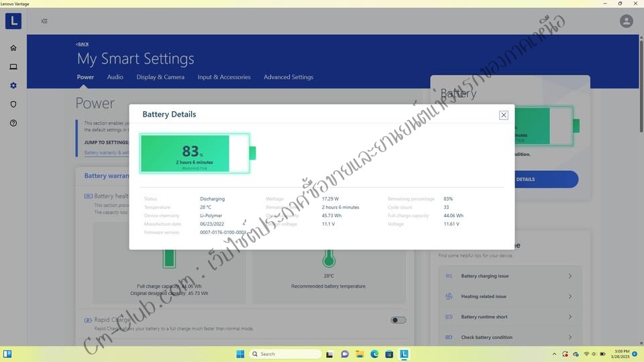This screenshot has width=644, height=362.
Task: Open the Device laptop icon in sidebar
Action: pyautogui.click(x=13, y=66)
